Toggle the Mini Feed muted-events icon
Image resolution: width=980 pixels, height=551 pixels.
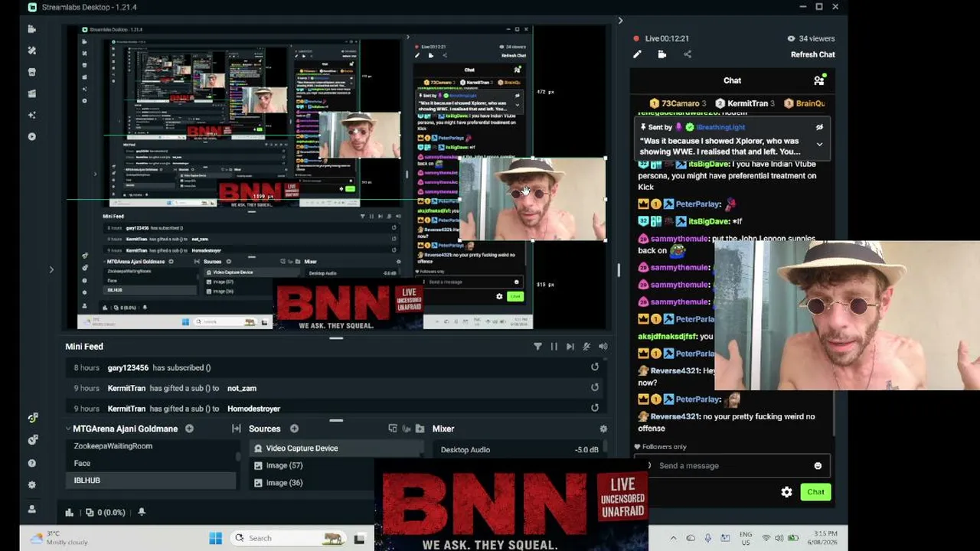(586, 347)
